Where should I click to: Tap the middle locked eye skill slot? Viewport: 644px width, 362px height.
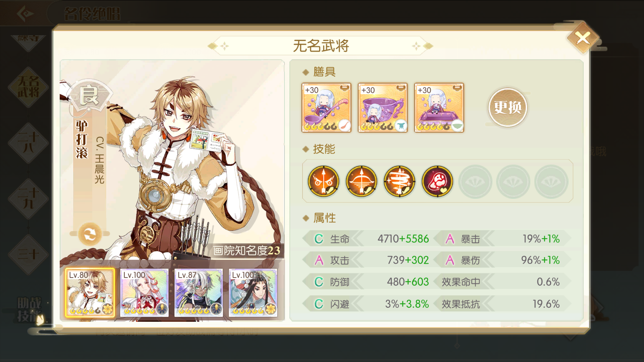pyautogui.click(x=513, y=181)
